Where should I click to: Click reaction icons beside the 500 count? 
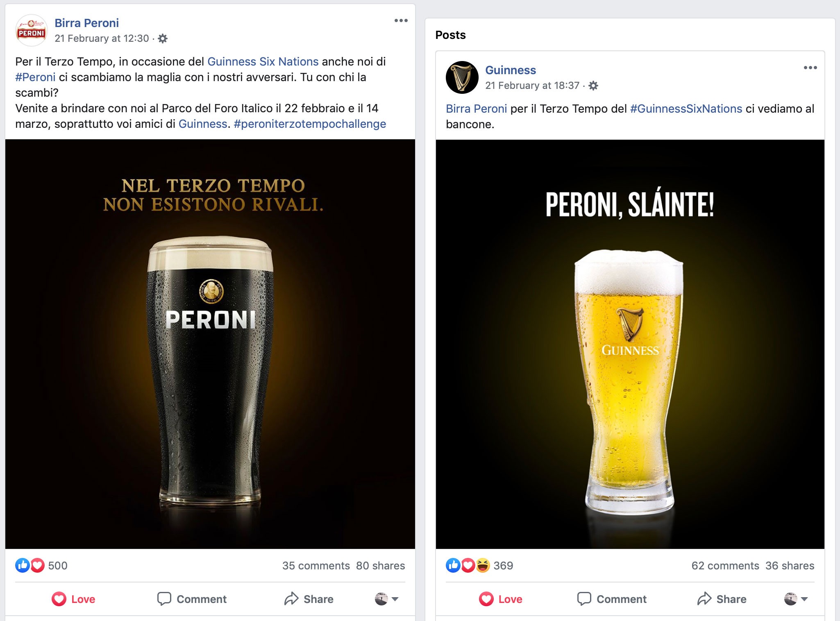30,565
